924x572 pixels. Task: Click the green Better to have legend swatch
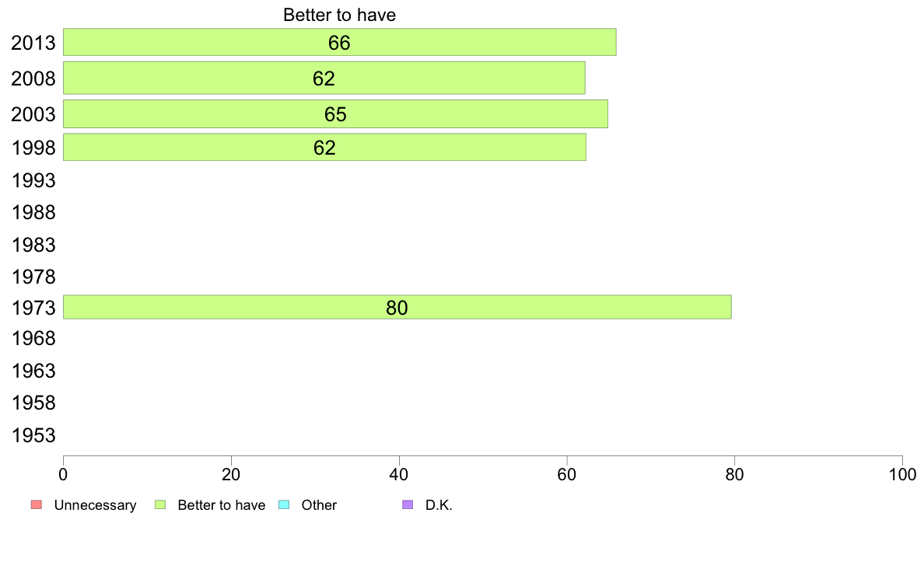(x=161, y=505)
